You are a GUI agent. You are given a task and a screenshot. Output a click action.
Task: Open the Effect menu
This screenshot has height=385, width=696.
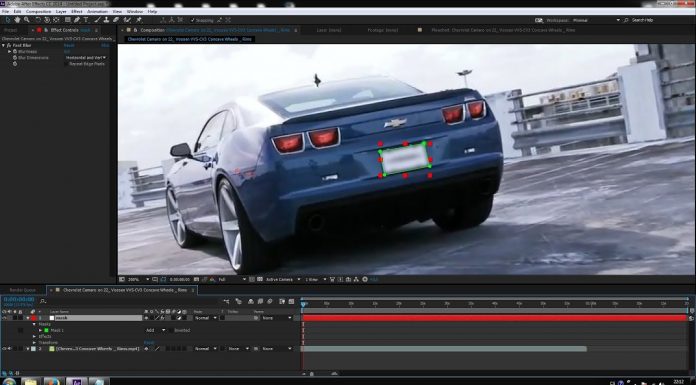(77, 11)
